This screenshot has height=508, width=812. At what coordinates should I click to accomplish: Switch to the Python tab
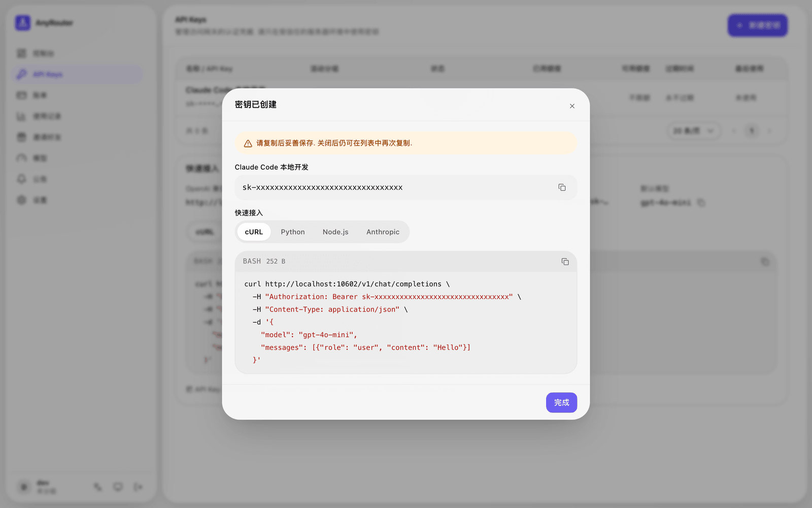tap(293, 232)
